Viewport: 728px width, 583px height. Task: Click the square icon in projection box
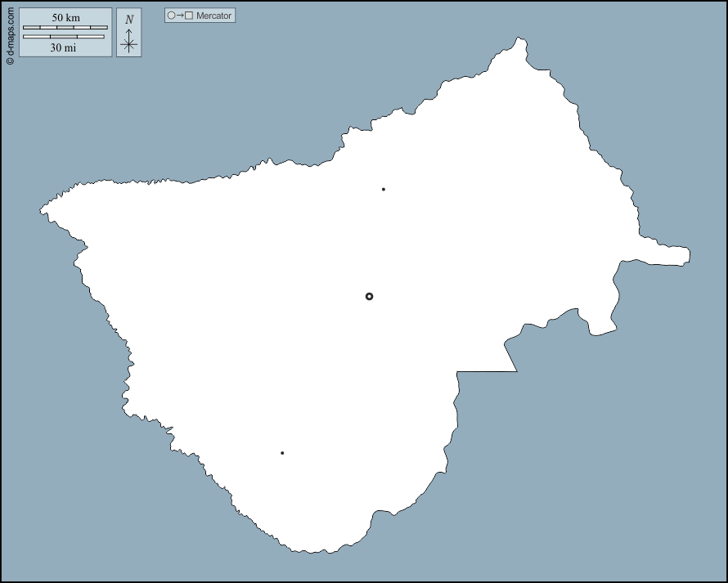coord(189,16)
